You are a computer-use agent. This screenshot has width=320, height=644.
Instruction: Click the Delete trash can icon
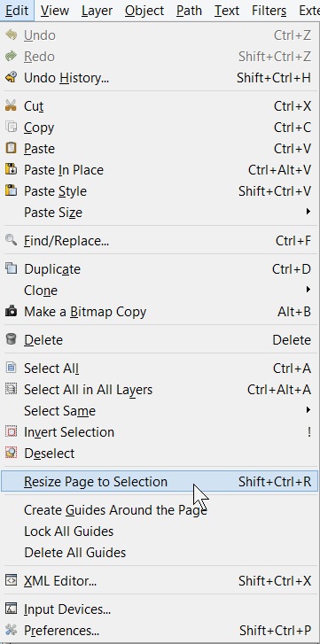tap(11, 339)
